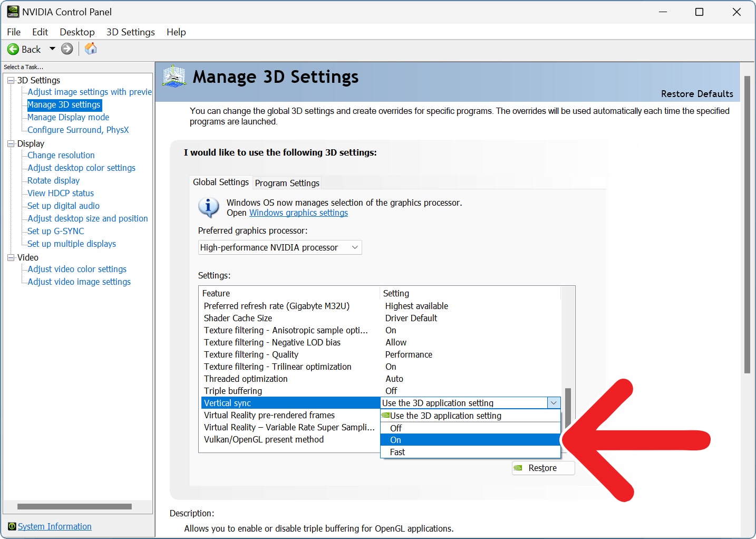The image size is (756, 539).
Task: Switch to the Global Settings tab
Action: (220, 182)
